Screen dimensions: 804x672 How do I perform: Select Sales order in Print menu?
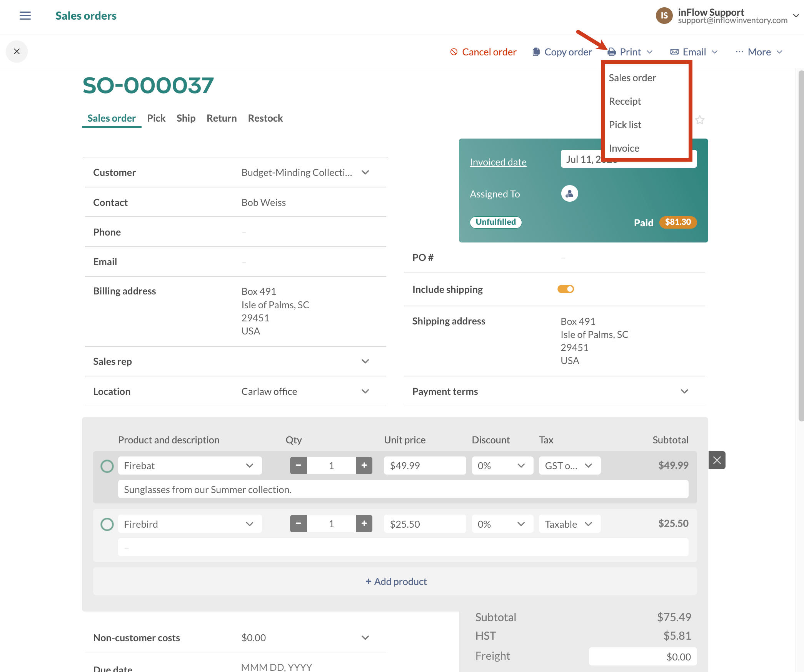point(632,78)
